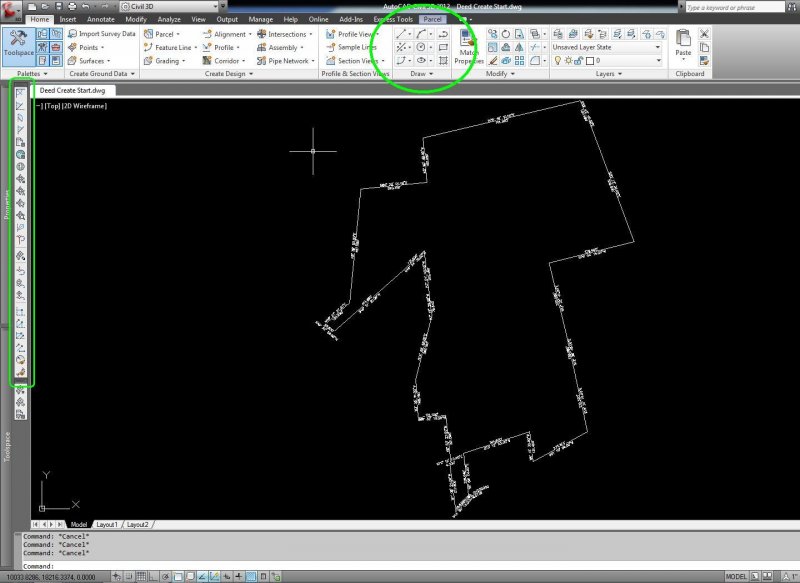Select the Ellipse draw tool
The height and width of the screenshot is (583, 800).
point(421,60)
